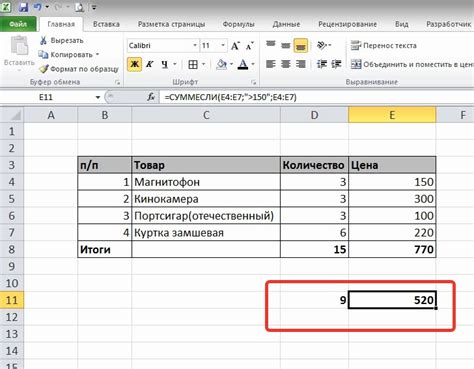Click the insert function fx icon

click(151, 97)
